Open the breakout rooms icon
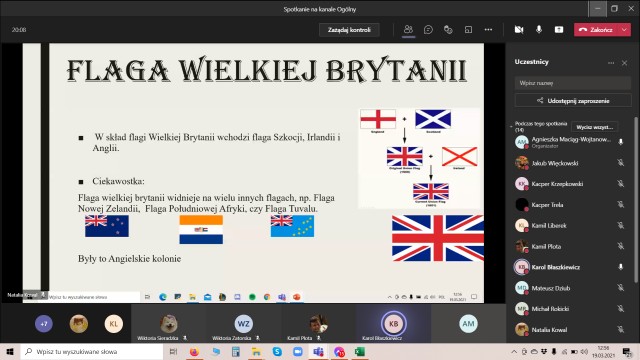The image size is (640, 360). [x=468, y=29]
